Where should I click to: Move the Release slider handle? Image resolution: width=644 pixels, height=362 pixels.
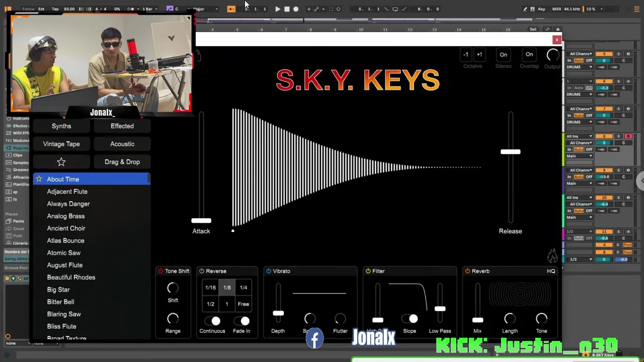click(510, 151)
